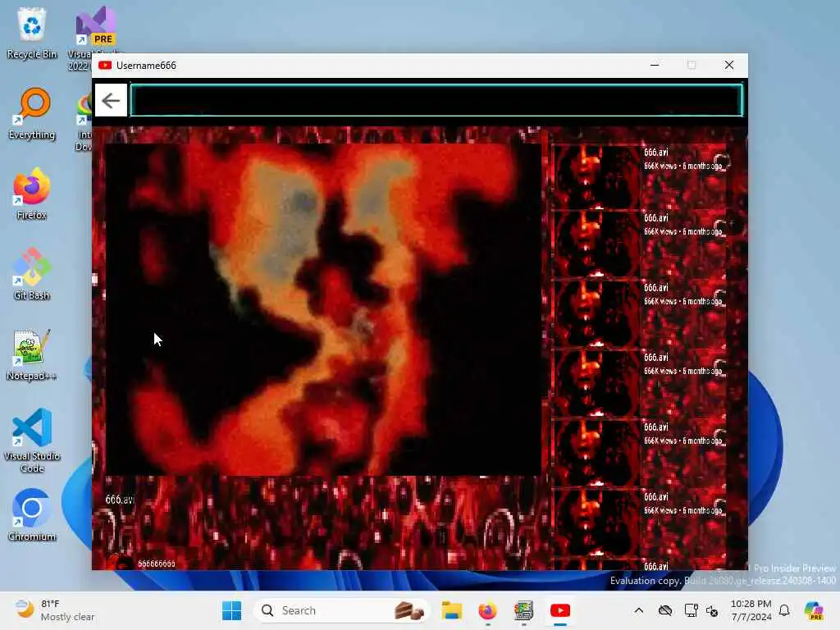Open the Everything search desktop shortcut

coord(32,113)
